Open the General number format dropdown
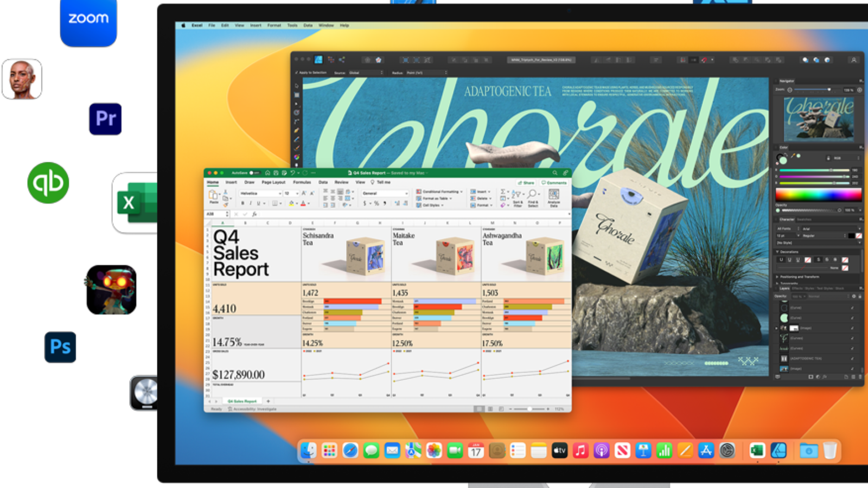868x488 pixels. (x=385, y=193)
